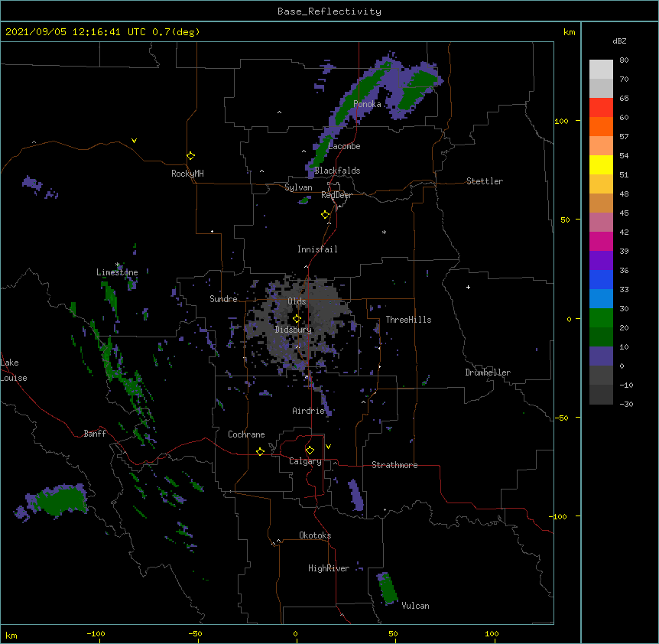Image resolution: width=659 pixels, height=644 pixels.
Task: Select the slate-purple 10–0 dBZ legend swatch
Action: tap(601, 356)
